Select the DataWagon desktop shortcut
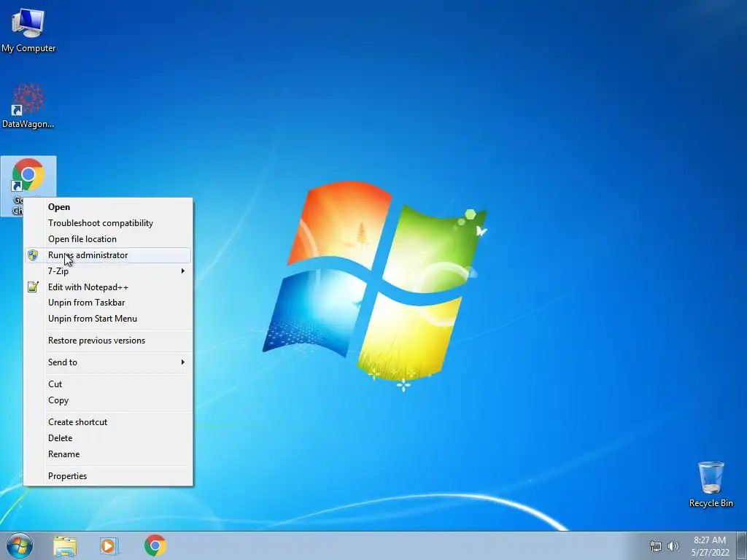Viewport: 747px width, 560px height. click(x=28, y=106)
